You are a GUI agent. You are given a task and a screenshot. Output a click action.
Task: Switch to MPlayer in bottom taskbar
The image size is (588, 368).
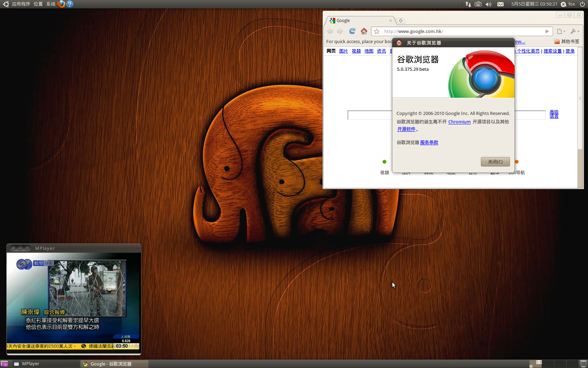(x=45, y=364)
